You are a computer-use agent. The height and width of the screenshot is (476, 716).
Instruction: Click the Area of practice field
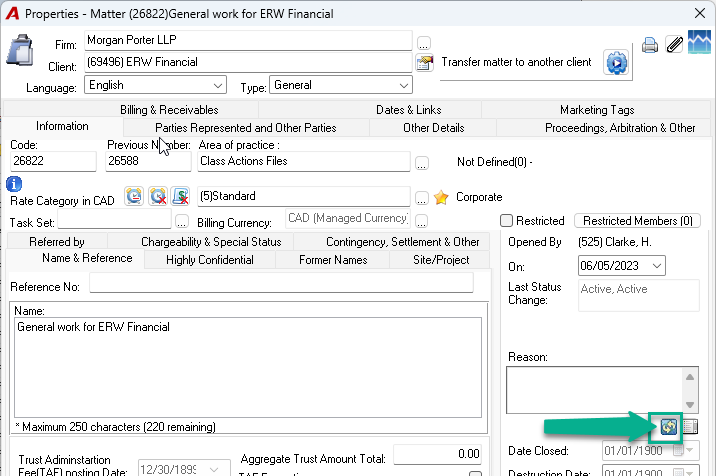tap(304, 161)
